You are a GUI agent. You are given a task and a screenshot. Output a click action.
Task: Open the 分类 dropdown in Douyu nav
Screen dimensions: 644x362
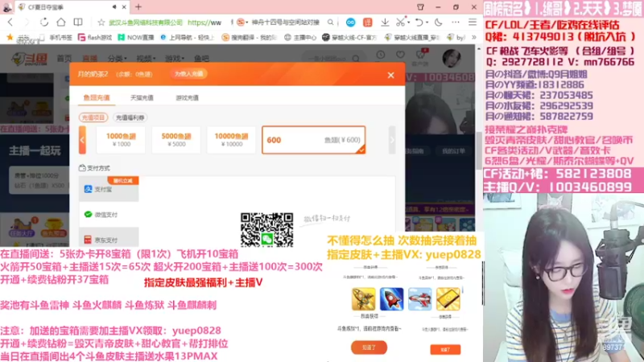(117, 59)
